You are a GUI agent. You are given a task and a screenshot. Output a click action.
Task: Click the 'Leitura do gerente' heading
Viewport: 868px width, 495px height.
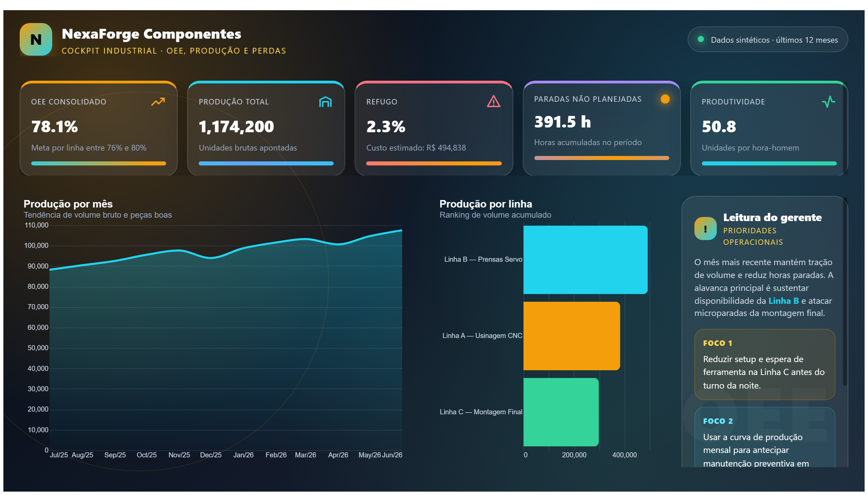(772, 217)
